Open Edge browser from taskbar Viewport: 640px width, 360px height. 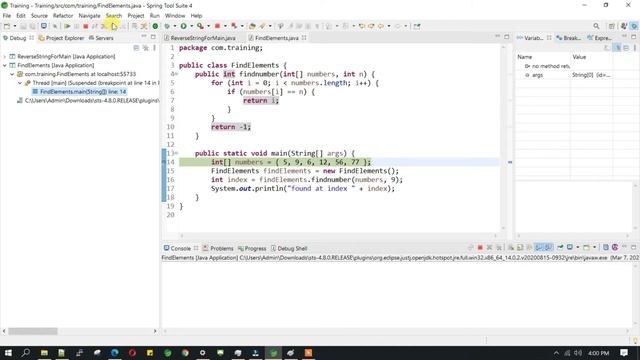pyautogui.click(x=115, y=353)
